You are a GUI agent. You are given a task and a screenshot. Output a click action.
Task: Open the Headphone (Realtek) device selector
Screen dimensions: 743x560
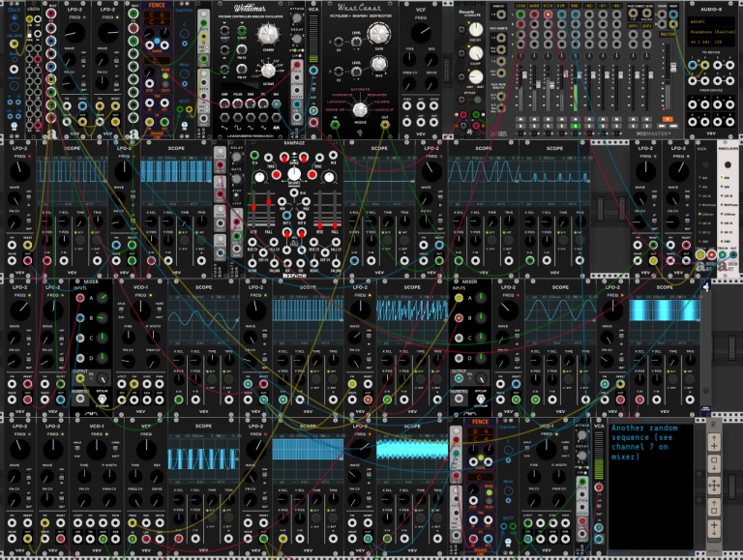tap(711, 32)
